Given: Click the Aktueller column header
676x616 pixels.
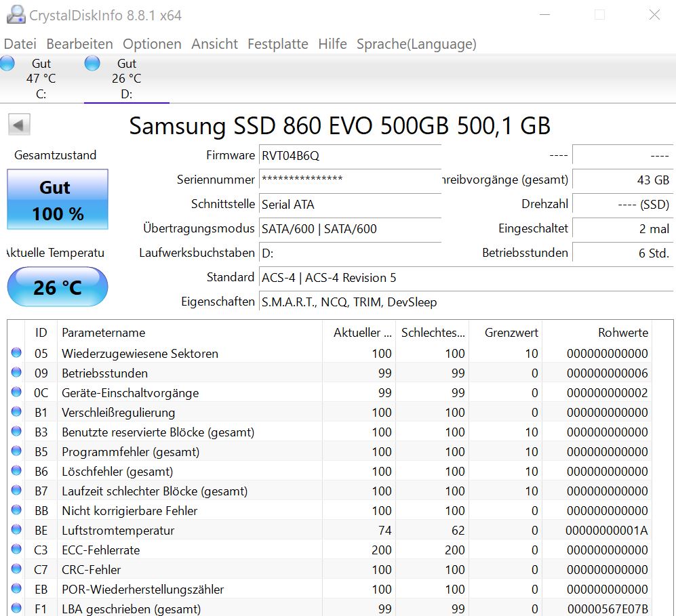Looking at the screenshot, I should tap(359, 333).
